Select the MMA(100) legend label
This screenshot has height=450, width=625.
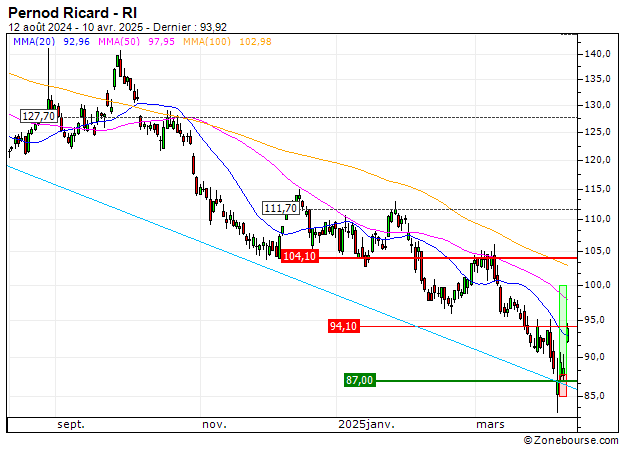click(207, 41)
